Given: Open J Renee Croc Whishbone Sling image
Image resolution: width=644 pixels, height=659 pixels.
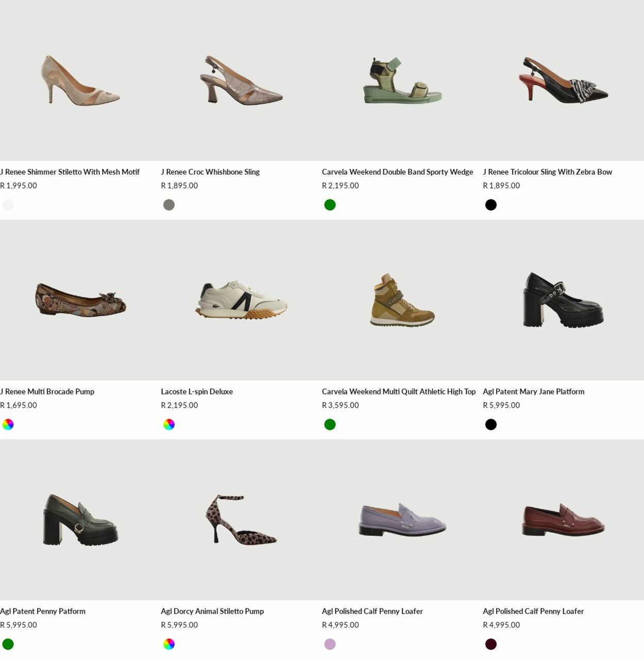Looking at the screenshot, I should [241, 80].
